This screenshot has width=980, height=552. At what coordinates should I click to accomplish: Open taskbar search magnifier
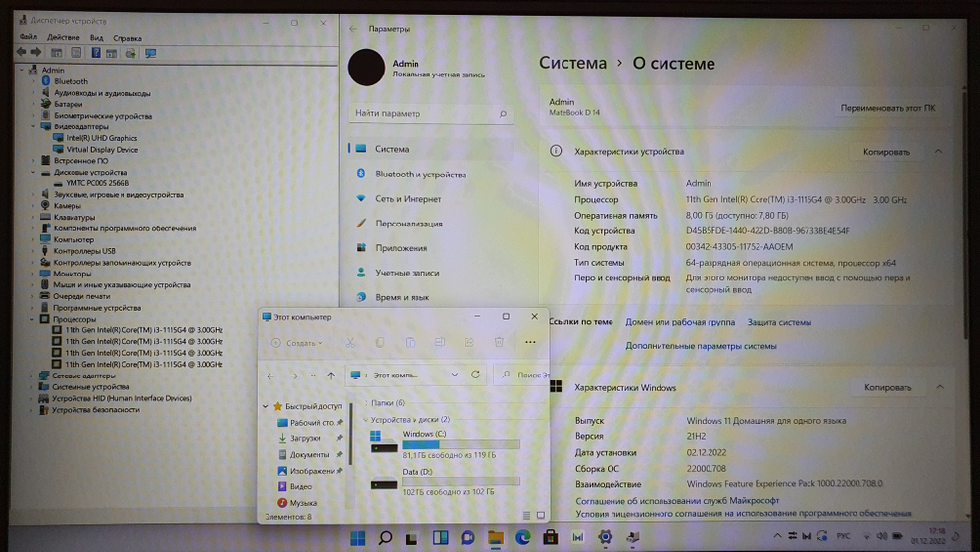tap(385, 537)
